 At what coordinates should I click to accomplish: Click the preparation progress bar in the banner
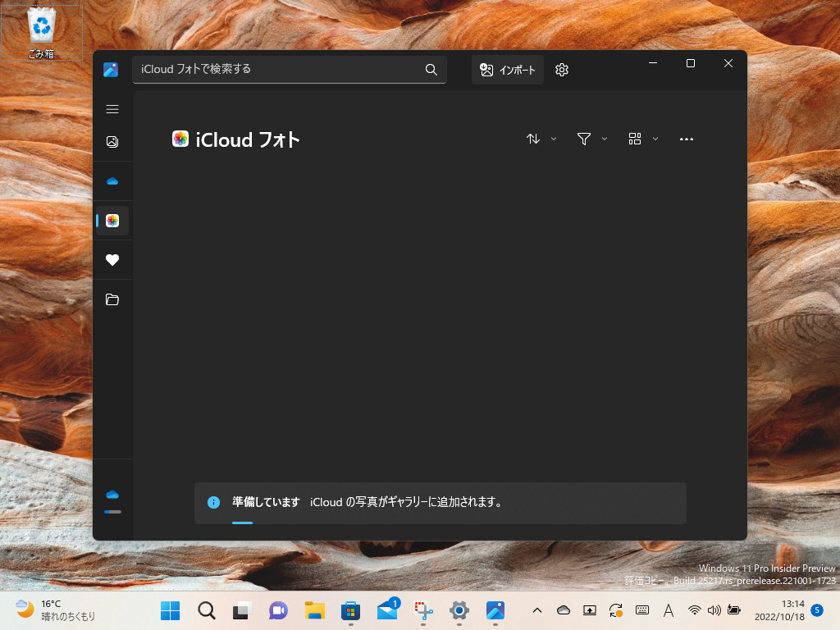click(x=243, y=523)
